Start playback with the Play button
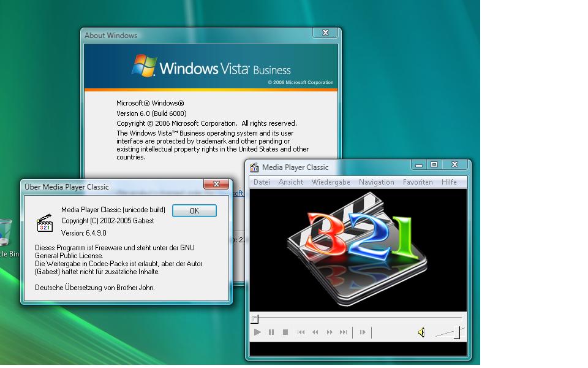588x368 pixels. [x=257, y=332]
